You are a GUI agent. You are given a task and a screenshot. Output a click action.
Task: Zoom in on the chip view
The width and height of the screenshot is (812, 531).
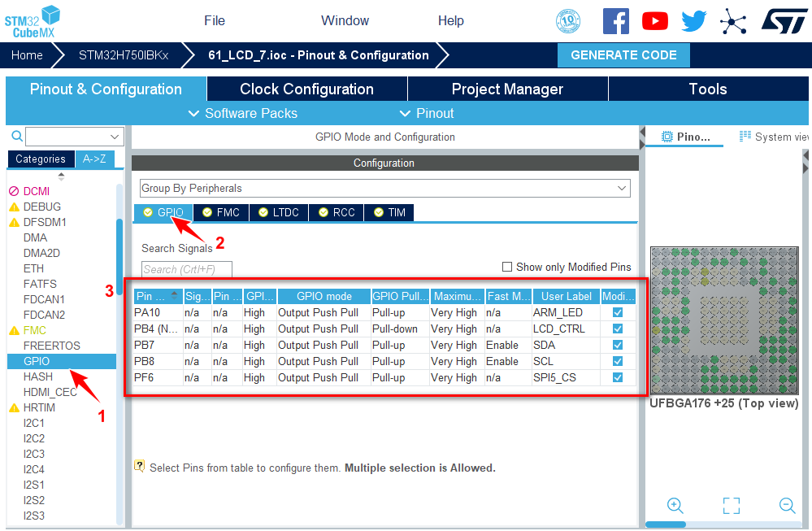coord(675,505)
